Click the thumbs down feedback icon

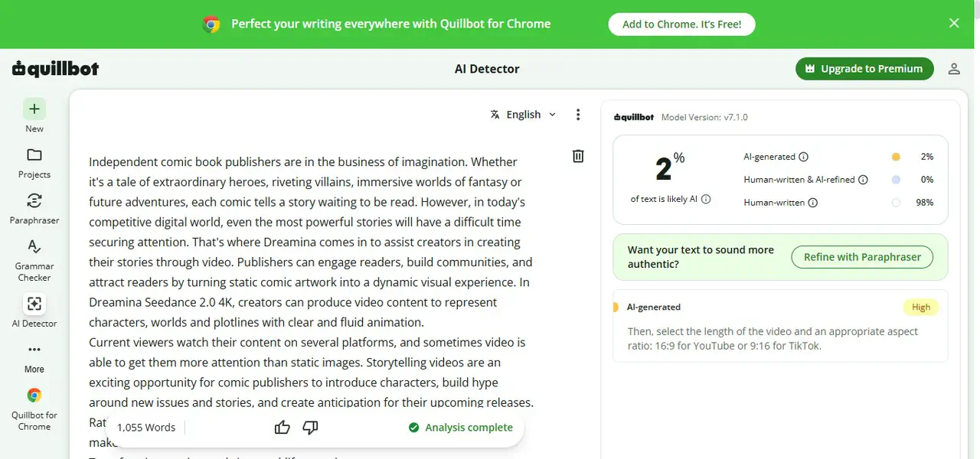[310, 428]
